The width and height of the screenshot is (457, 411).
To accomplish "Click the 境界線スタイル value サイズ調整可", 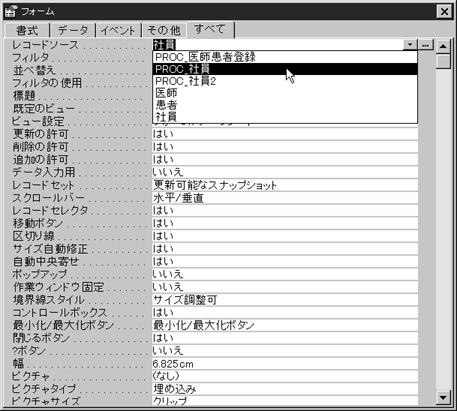I will pos(285,300).
